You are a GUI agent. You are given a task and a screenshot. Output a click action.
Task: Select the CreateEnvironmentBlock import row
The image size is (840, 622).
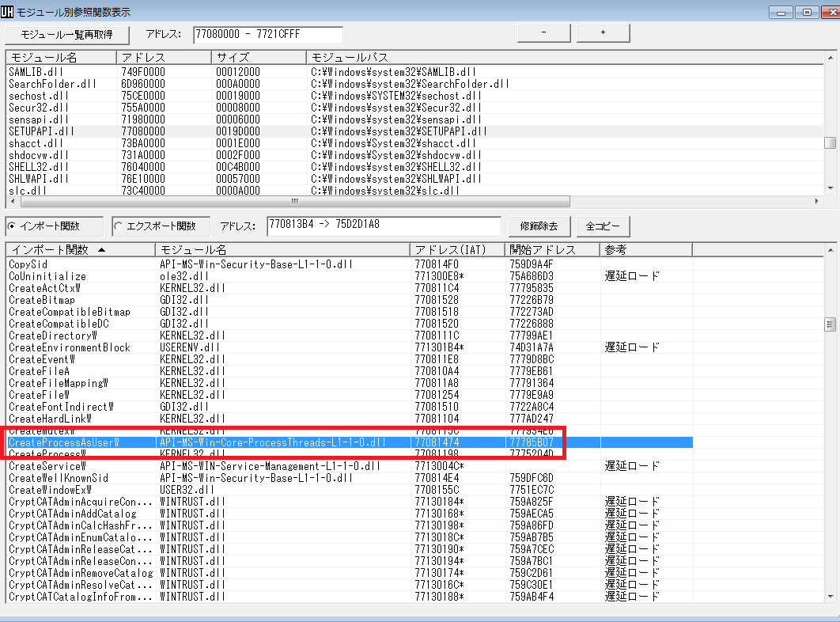point(350,347)
